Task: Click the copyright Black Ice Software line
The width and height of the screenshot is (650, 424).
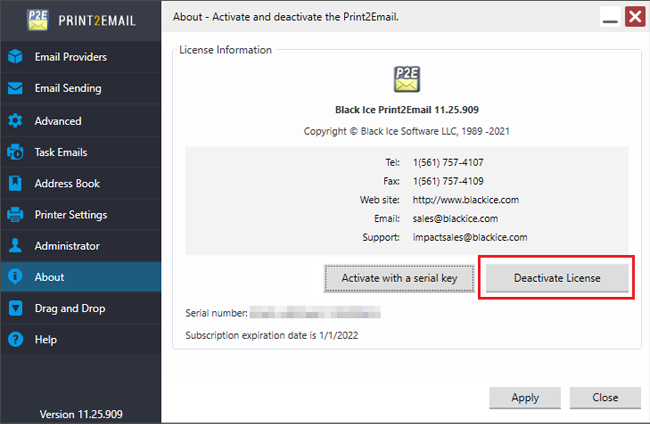Action: [406, 131]
